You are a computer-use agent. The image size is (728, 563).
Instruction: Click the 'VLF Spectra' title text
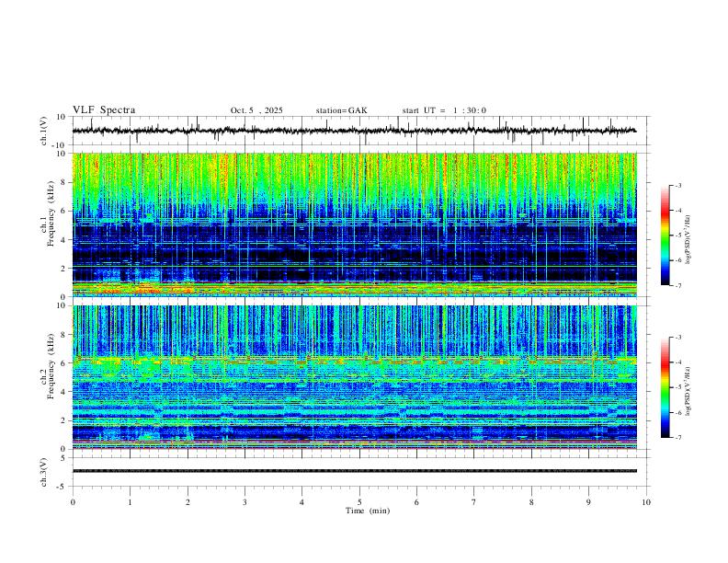(x=104, y=110)
